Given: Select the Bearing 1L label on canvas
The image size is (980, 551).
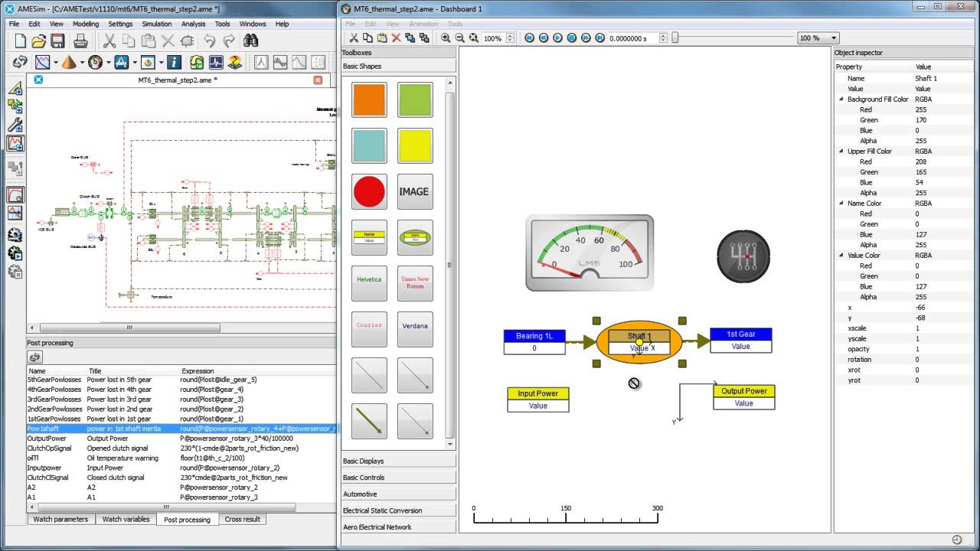Looking at the screenshot, I should (x=534, y=336).
